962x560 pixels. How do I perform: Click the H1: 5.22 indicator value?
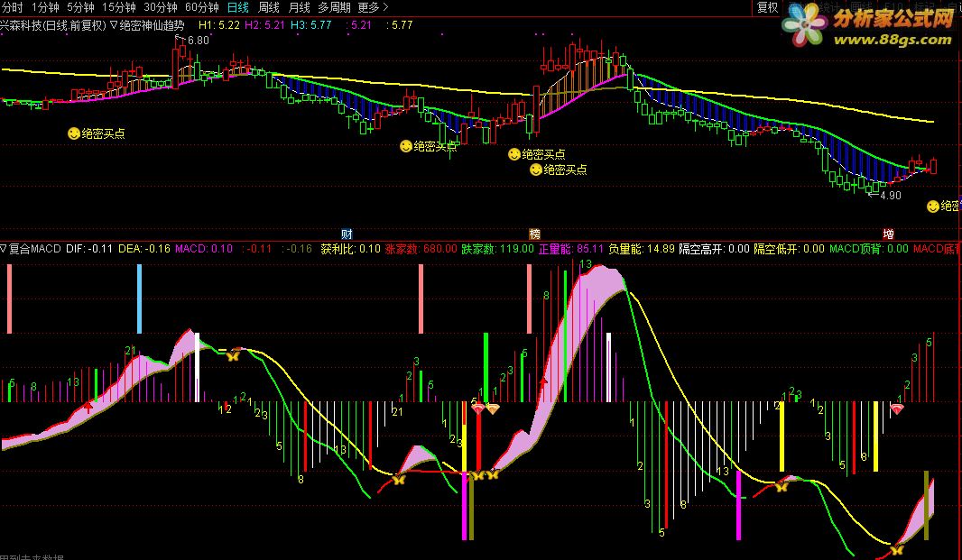point(218,25)
